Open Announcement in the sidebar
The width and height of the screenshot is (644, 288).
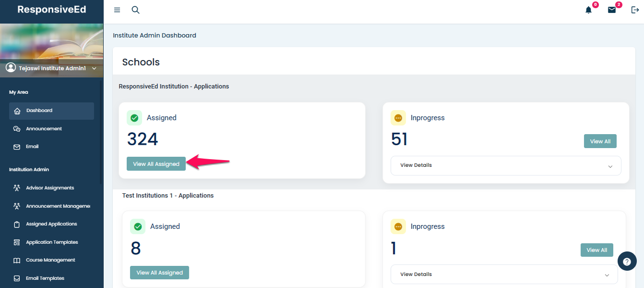pos(44,129)
